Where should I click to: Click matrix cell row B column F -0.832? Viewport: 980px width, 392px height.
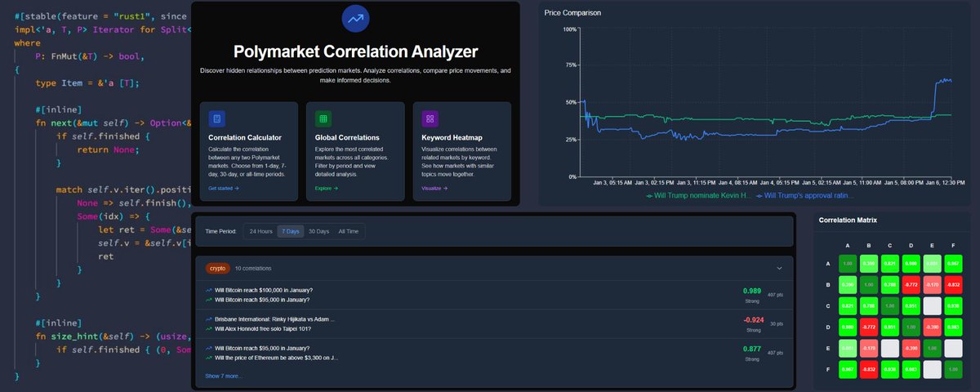click(952, 284)
